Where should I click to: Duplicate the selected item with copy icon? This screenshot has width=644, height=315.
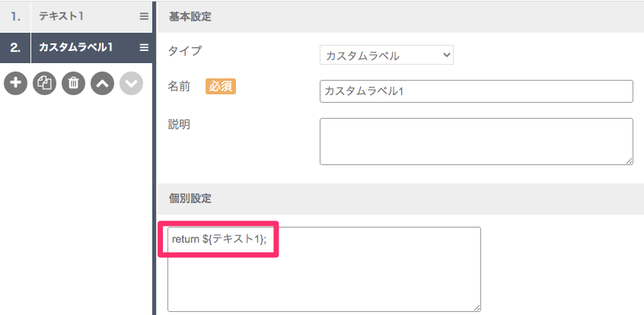tap(44, 84)
